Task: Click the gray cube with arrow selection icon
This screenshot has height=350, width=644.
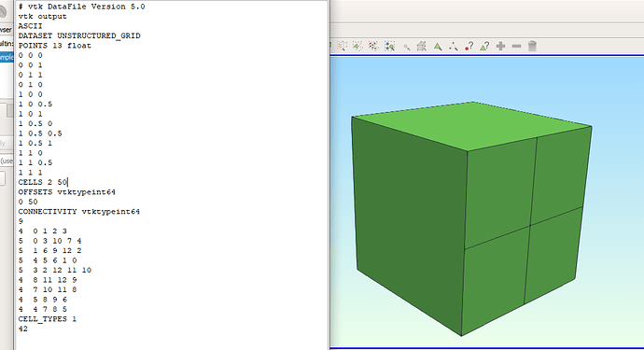Action: click(421, 47)
